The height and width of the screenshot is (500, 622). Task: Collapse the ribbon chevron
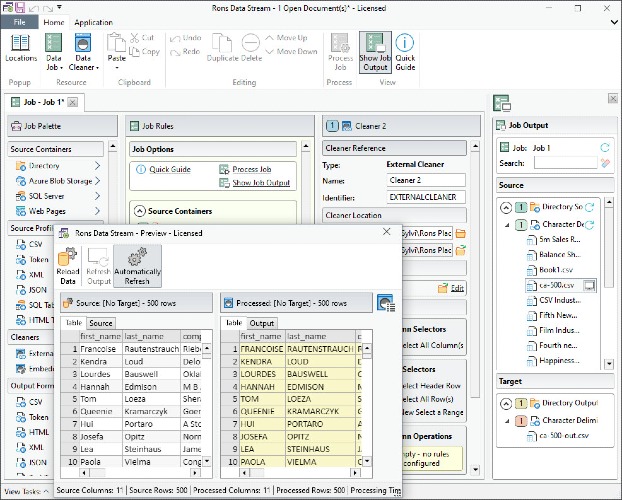pos(614,23)
